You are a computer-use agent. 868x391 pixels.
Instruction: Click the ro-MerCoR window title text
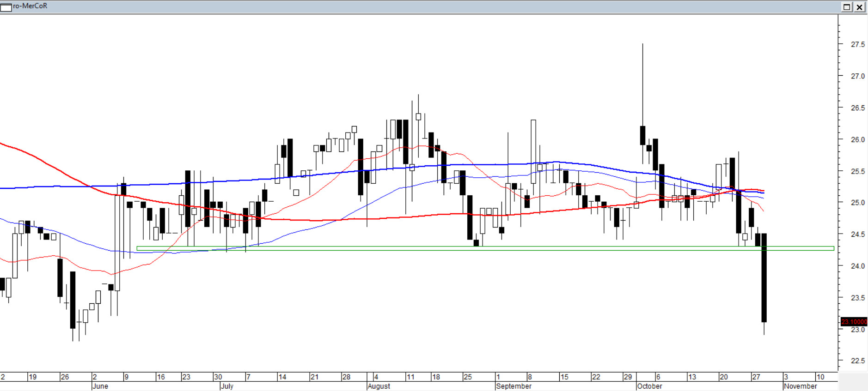(30, 6)
